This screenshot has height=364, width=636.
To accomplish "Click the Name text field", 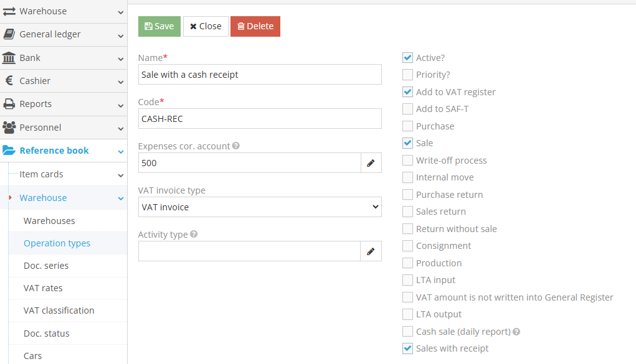I will [x=259, y=75].
